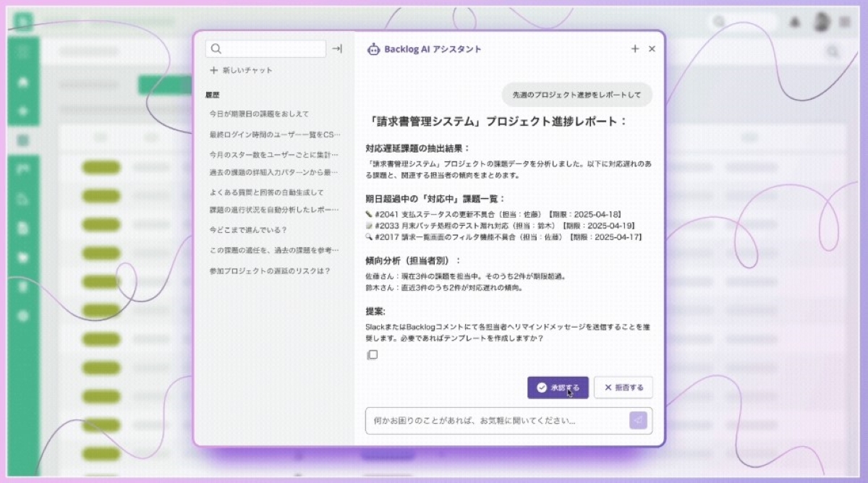
Task: Click issue line #2017 請求一覧画面のフィルタ機能不具合
Action: pos(504,236)
